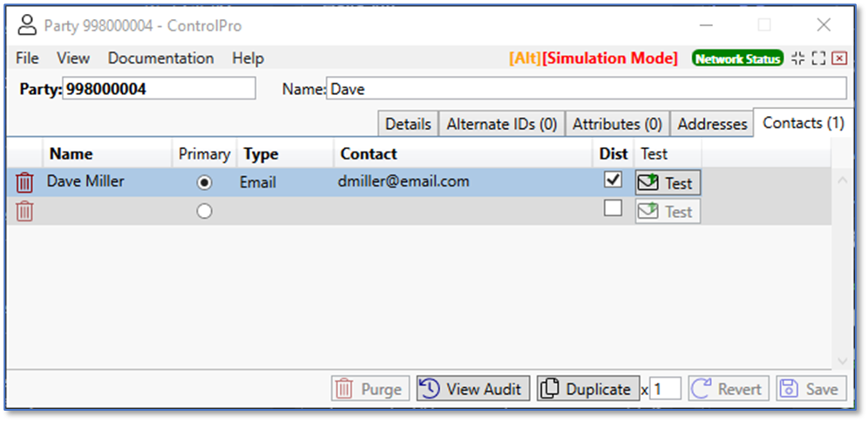Open the File menu
Image resolution: width=868 pixels, height=422 pixels.
(x=27, y=58)
